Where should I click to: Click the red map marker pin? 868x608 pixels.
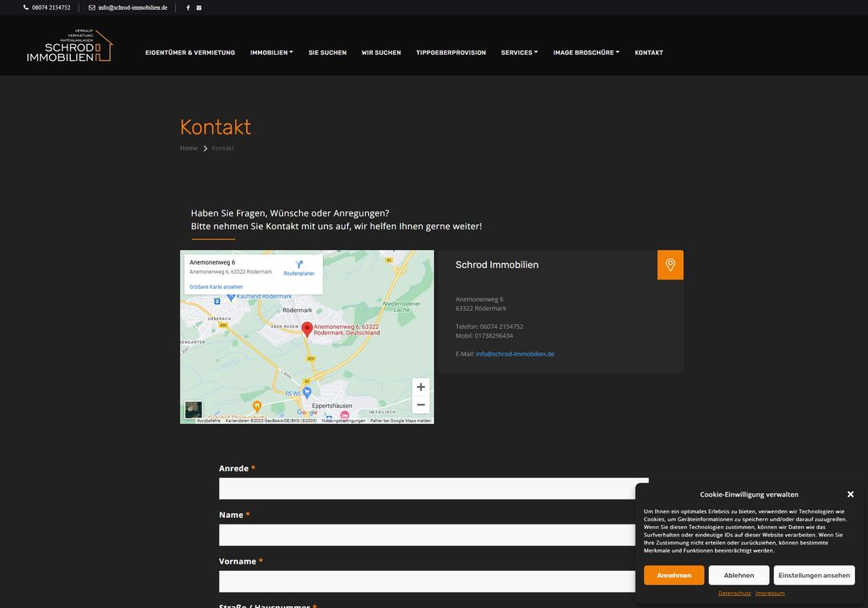pyautogui.click(x=306, y=328)
